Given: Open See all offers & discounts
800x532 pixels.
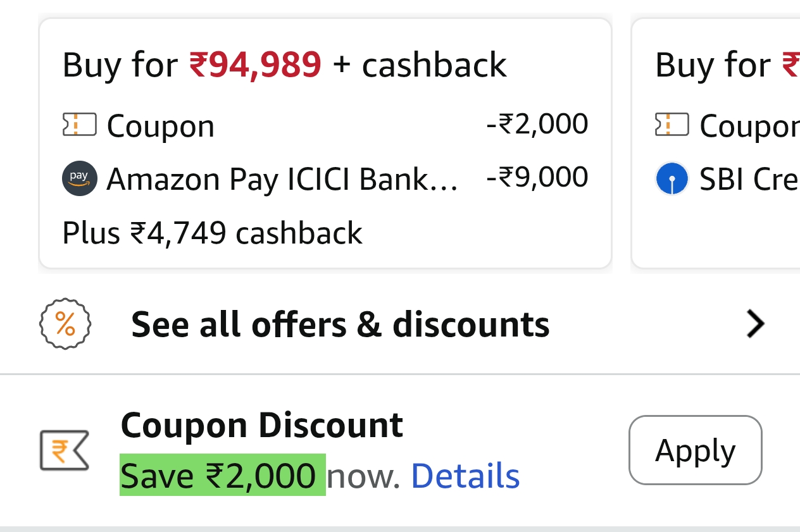Looking at the screenshot, I should [340, 325].
